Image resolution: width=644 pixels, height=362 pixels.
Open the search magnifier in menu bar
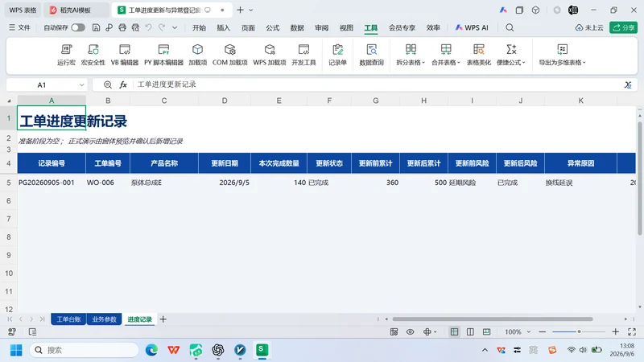pos(510,27)
